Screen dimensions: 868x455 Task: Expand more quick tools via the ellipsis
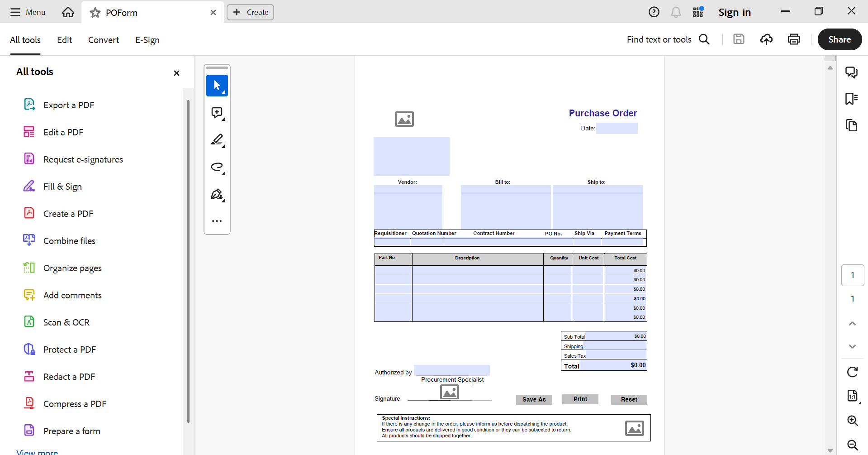pos(217,221)
